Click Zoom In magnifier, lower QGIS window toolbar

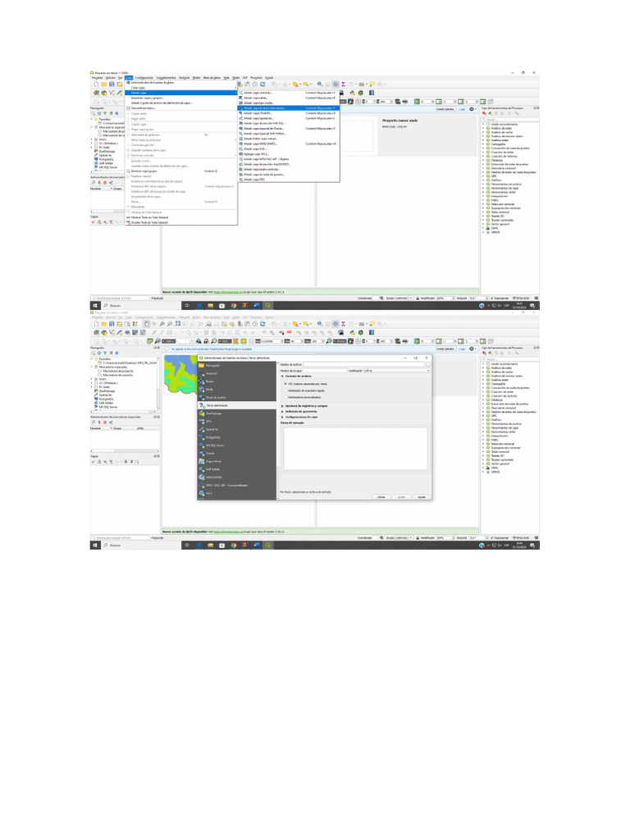[162, 324]
